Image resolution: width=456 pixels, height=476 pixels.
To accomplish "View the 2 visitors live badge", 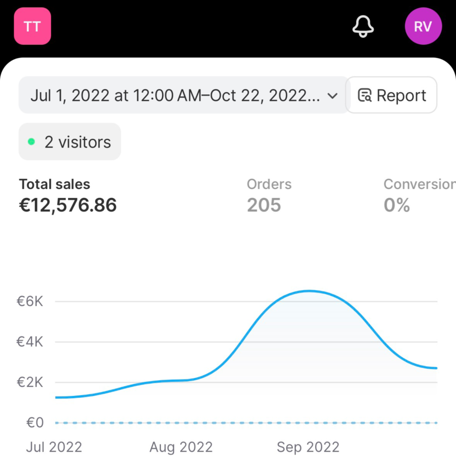I will pyautogui.click(x=70, y=141).
